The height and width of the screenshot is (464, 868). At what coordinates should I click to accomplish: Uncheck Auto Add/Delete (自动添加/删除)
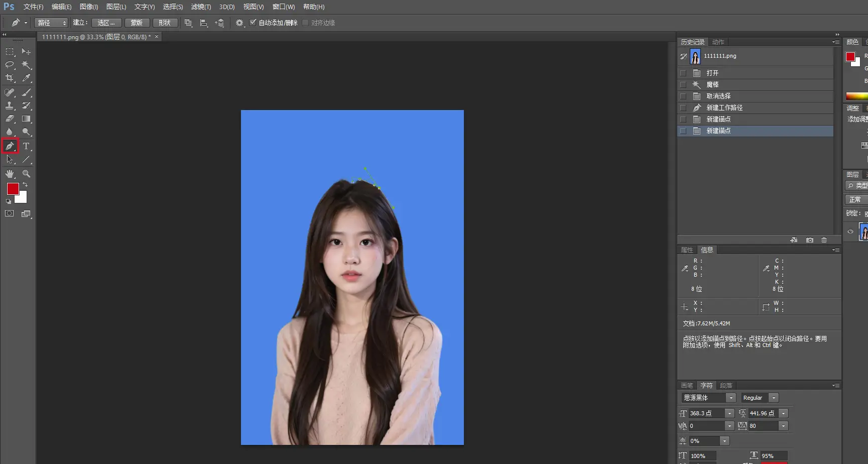[x=253, y=23]
